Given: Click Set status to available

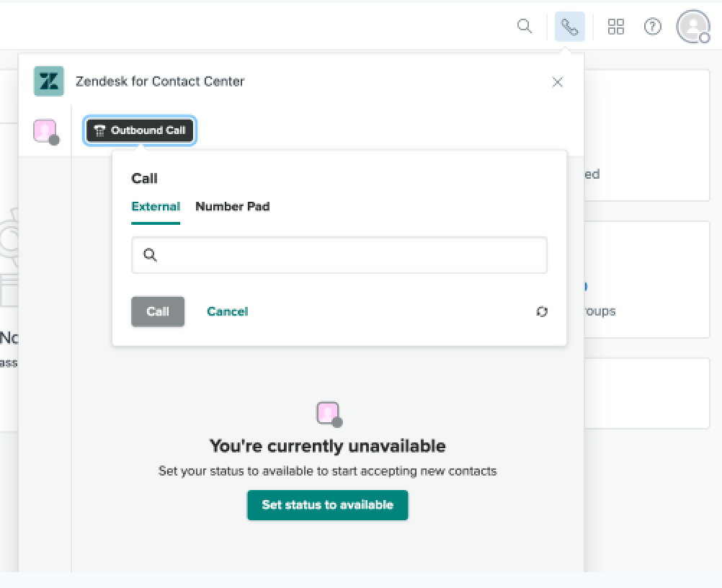Looking at the screenshot, I should pos(327,505).
